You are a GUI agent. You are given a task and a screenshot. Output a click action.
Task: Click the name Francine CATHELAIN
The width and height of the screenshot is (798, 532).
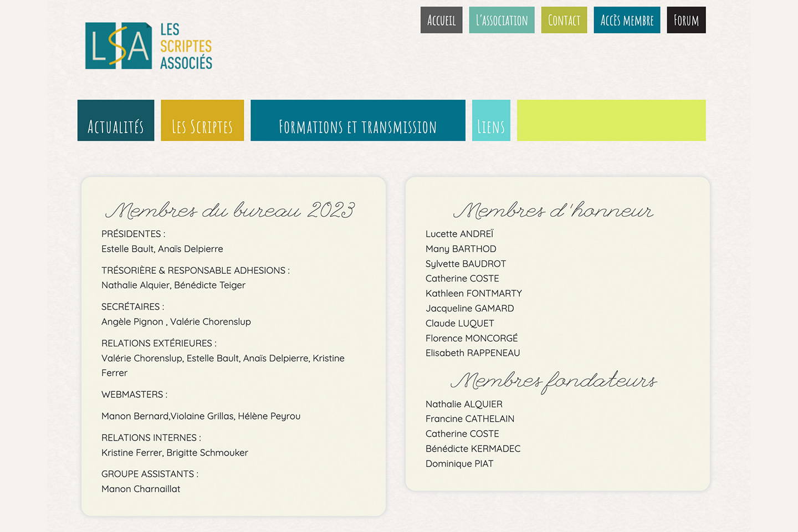pyautogui.click(x=470, y=419)
